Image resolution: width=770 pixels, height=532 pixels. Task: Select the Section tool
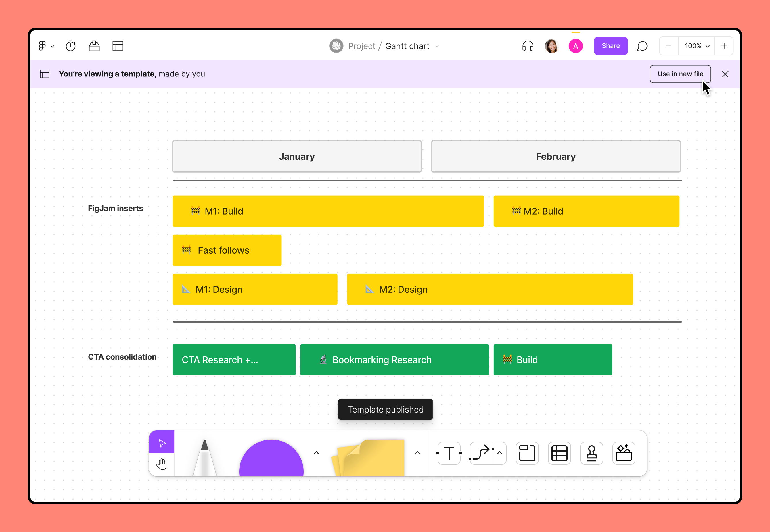(527, 453)
